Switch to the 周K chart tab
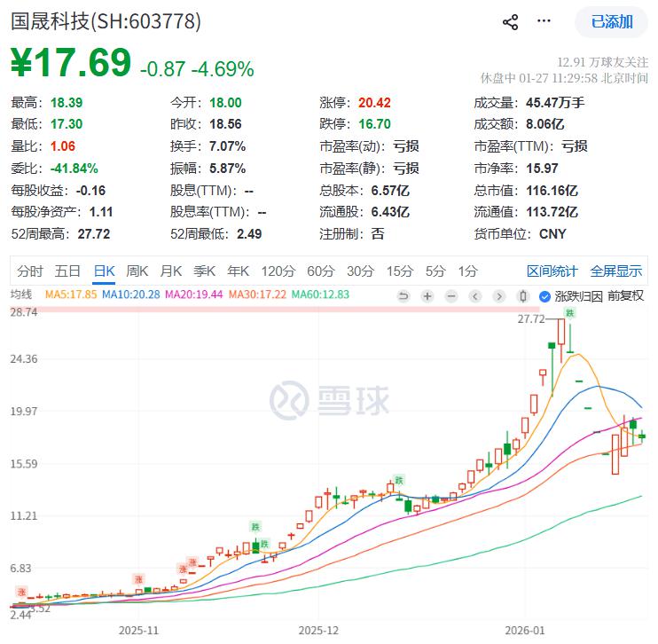This screenshot has width=658, height=644. (137, 271)
